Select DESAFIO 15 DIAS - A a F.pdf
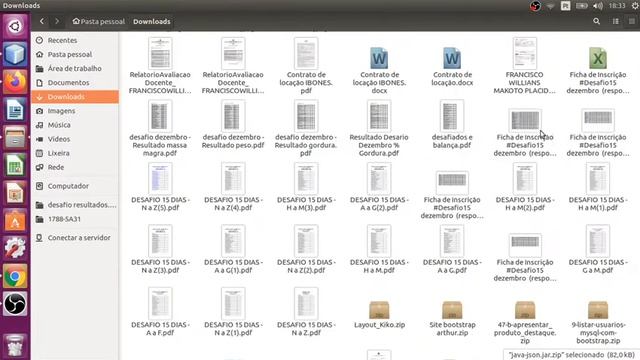The image size is (640, 360). click(x=160, y=312)
